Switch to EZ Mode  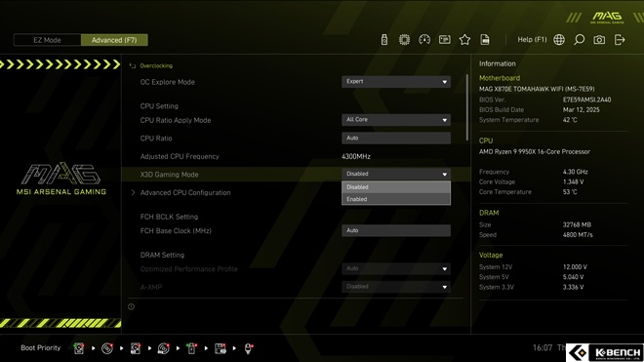[x=47, y=40]
